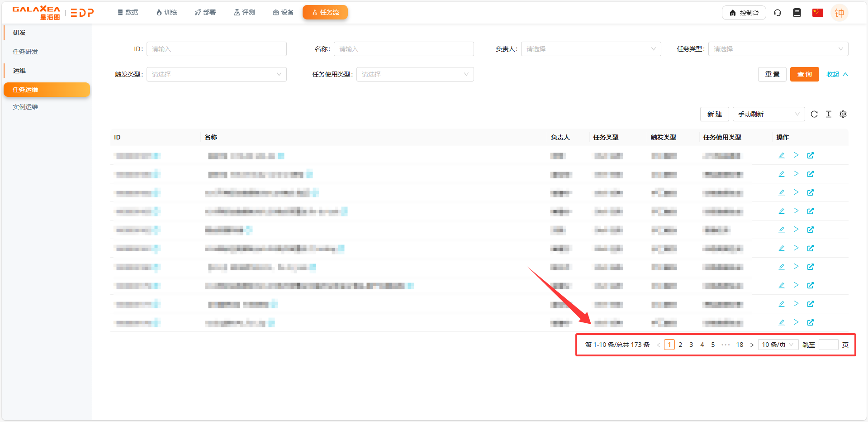Change page size via the 10 条/页 dropdown
This screenshot has width=868, height=422.
[777, 344]
